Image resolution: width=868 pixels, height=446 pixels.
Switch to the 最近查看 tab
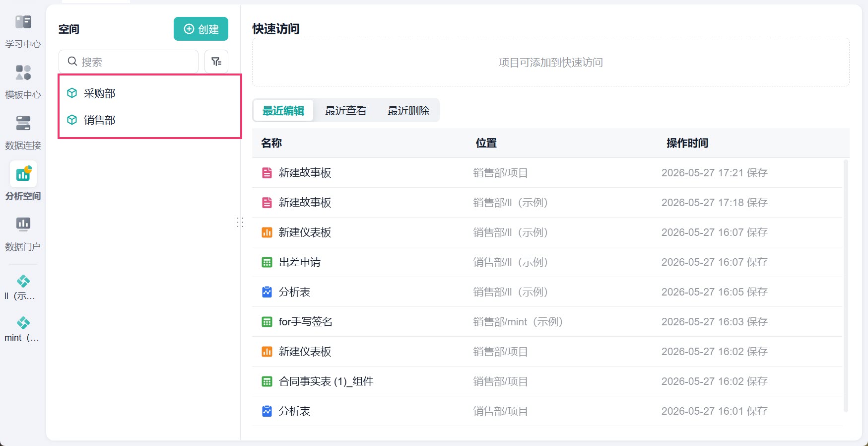pos(346,111)
